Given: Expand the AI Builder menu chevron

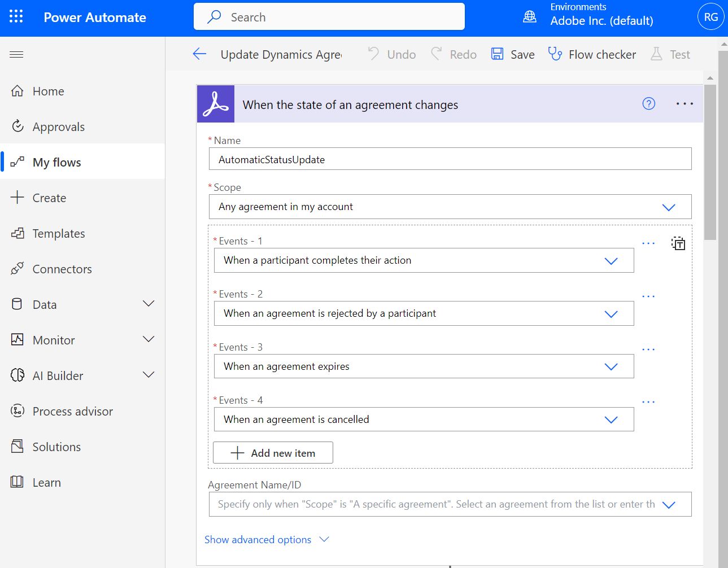Looking at the screenshot, I should point(149,375).
